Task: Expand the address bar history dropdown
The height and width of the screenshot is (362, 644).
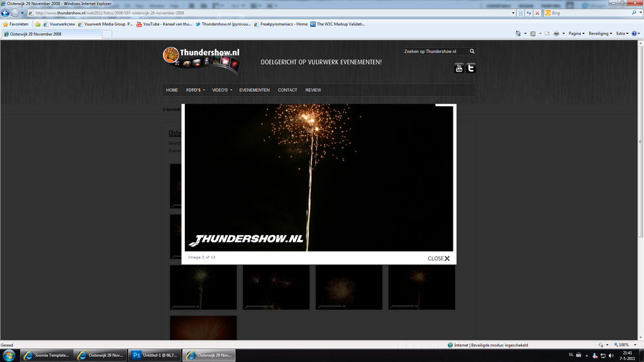Action: pos(513,13)
